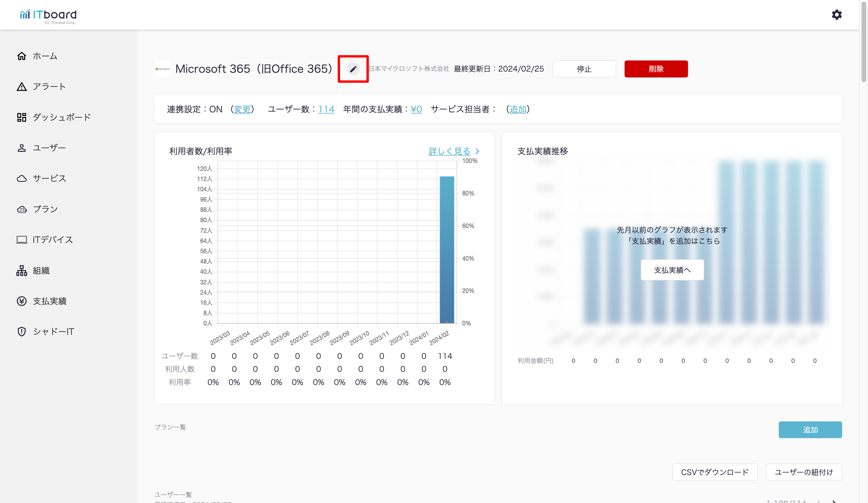
Task: Click the 変更 link for 連携設定
Action: (242, 109)
